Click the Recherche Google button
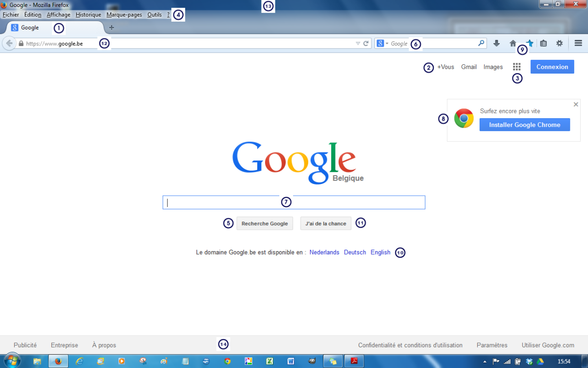 pyautogui.click(x=265, y=223)
